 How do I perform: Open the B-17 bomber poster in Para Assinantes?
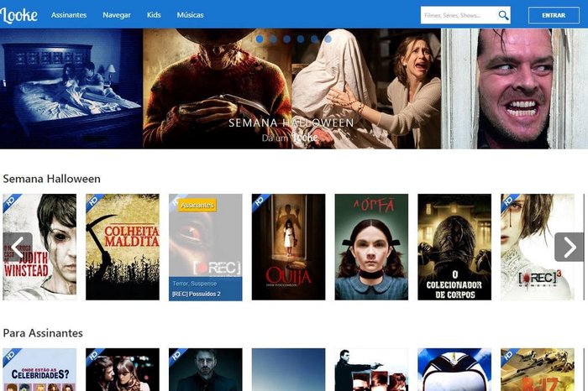tap(538, 370)
